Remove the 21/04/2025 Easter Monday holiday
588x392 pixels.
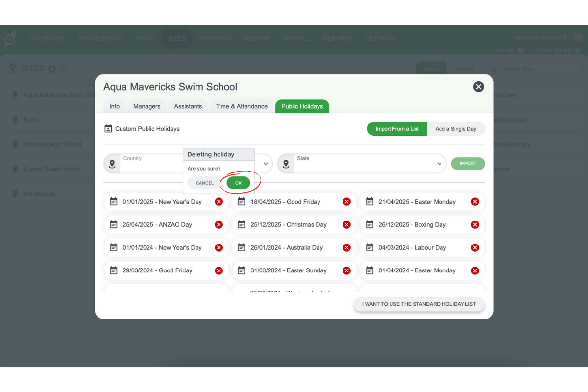[x=475, y=202]
